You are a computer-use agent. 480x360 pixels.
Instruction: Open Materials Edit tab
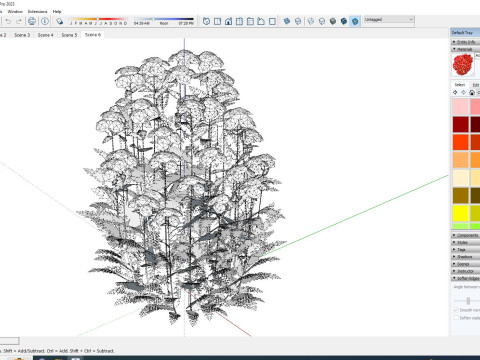tap(475, 85)
